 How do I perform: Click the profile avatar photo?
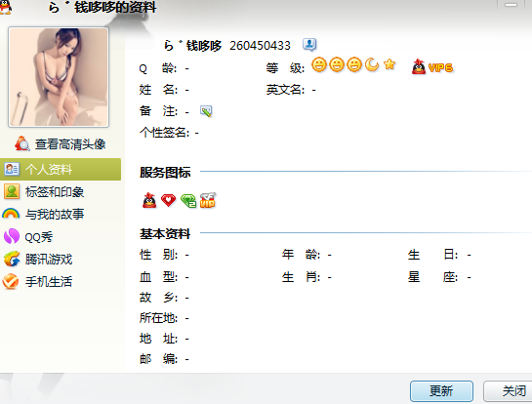(x=59, y=77)
